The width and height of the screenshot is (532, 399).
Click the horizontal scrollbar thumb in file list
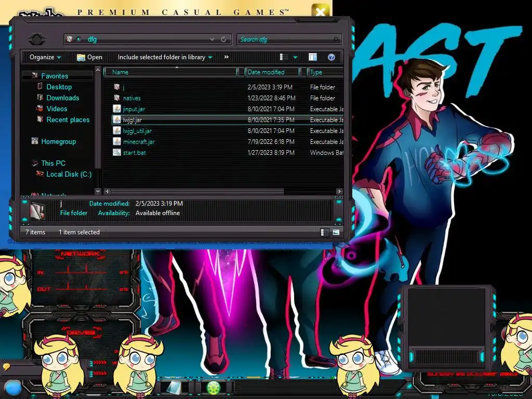click(x=197, y=191)
